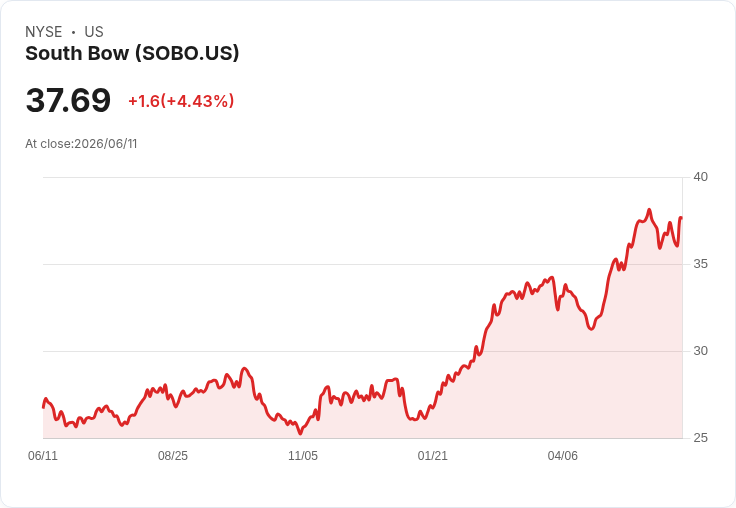Select the 01/21 x-axis date label
The width and height of the screenshot is (736, 508).
tap(432, 455)
